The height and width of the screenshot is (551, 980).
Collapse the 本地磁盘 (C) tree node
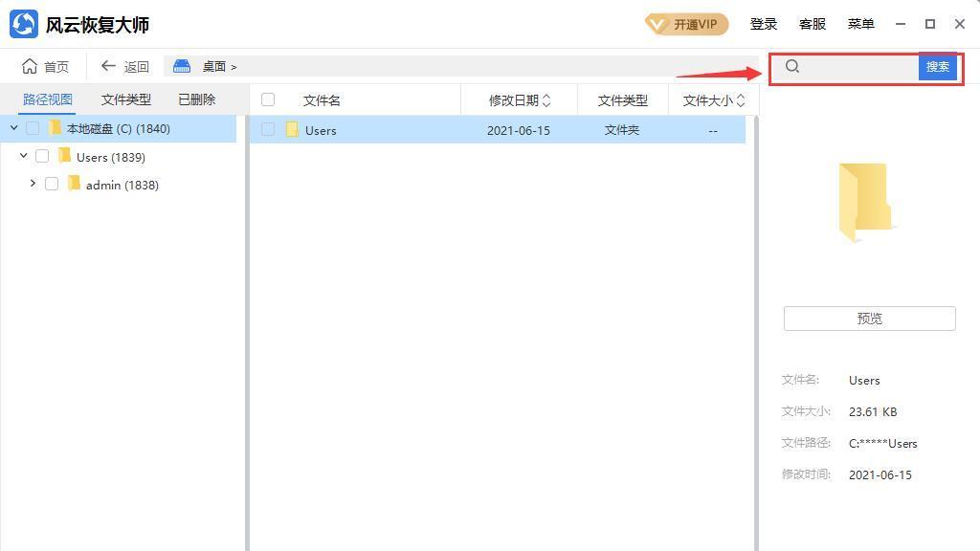13,127
